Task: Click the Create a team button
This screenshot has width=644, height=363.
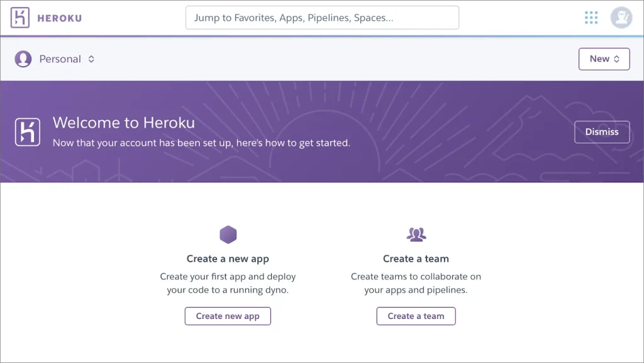Action: (416, 316)
